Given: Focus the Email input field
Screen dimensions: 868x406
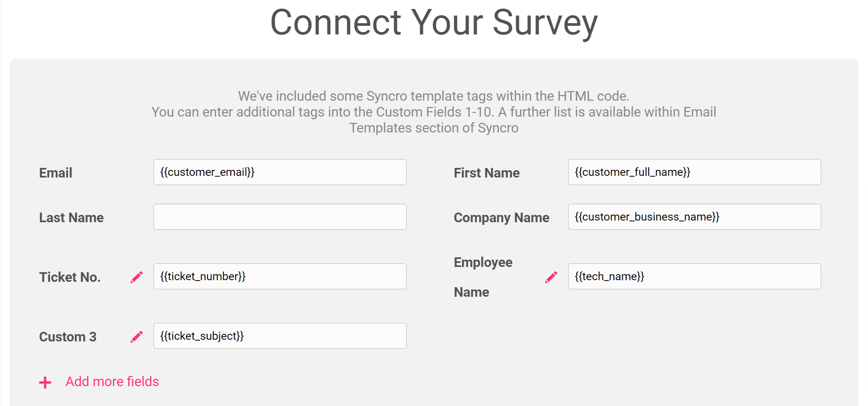Looking at the screenshot, I should (280, 172).
